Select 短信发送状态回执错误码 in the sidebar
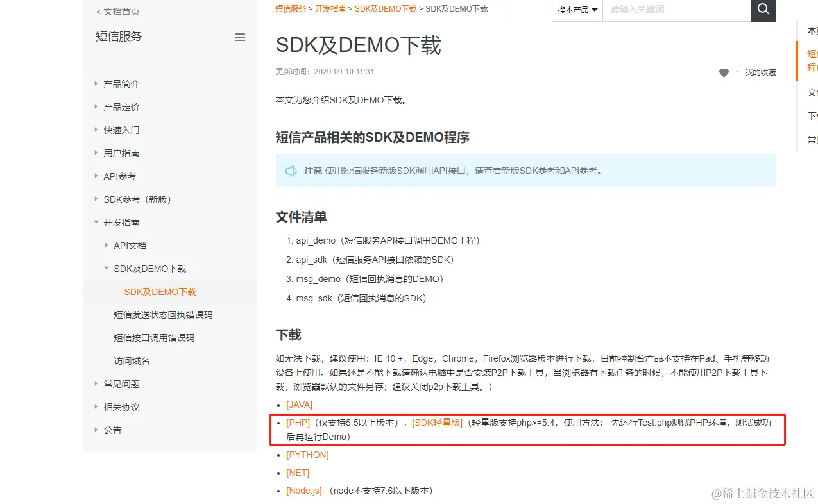This screenshot has width=818, height=504. pyautogui.click(x=162, y=314)
